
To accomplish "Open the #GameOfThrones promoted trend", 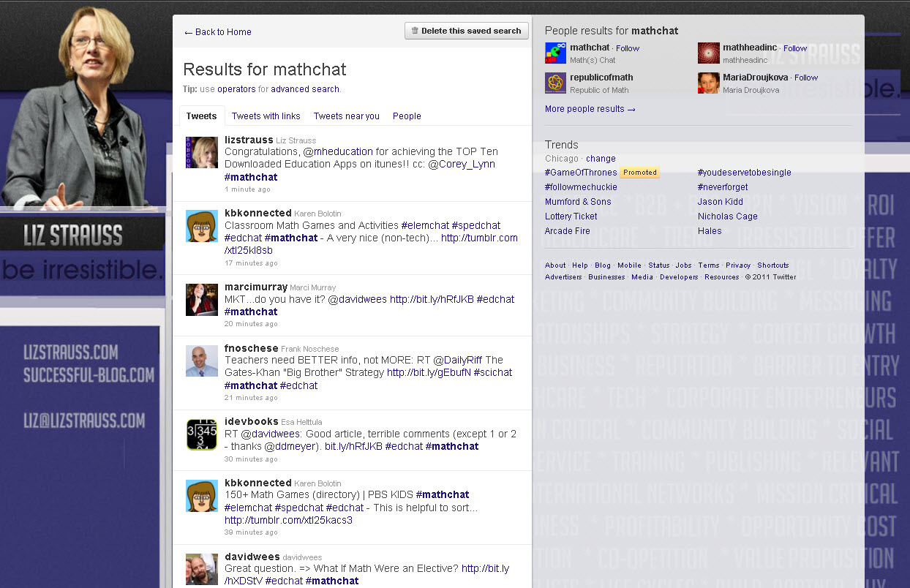I will coord(581,173).
